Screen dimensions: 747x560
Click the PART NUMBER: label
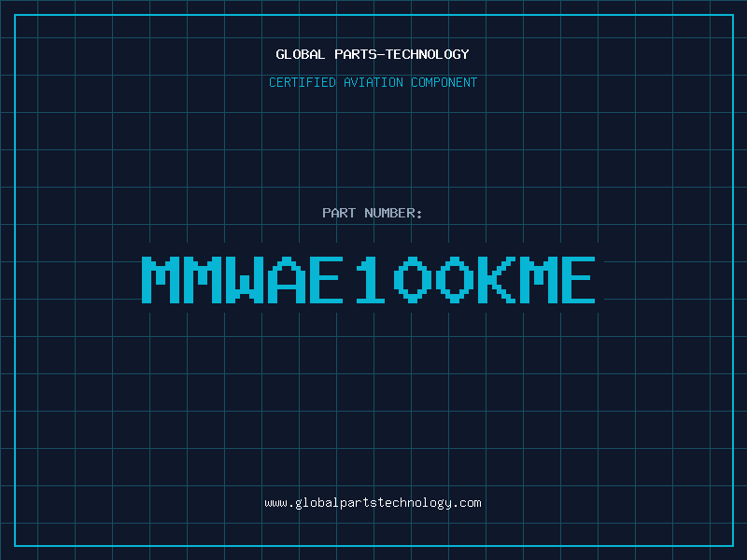[373, 213]
